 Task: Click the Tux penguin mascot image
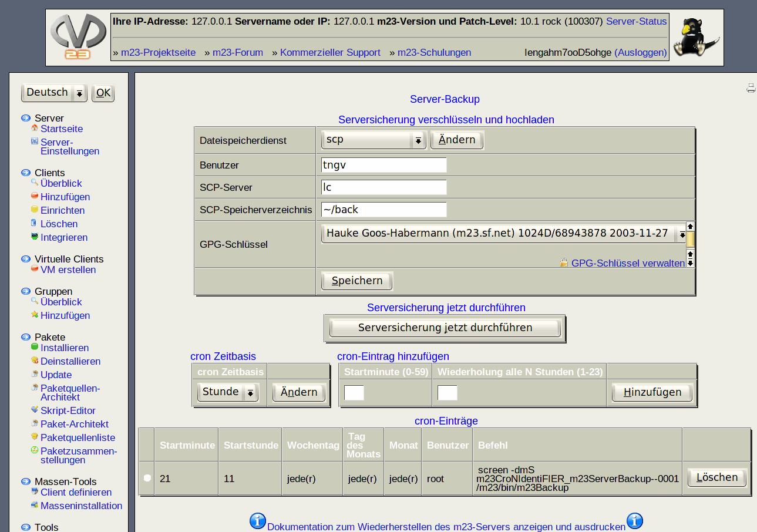click(x=696, y=37)
